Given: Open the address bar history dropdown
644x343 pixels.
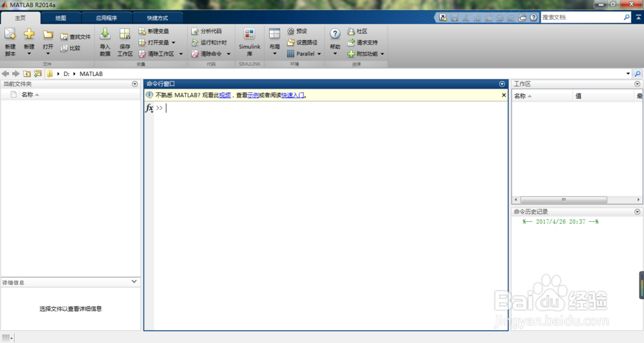Looking at the screenshot, I should [628, 73].
